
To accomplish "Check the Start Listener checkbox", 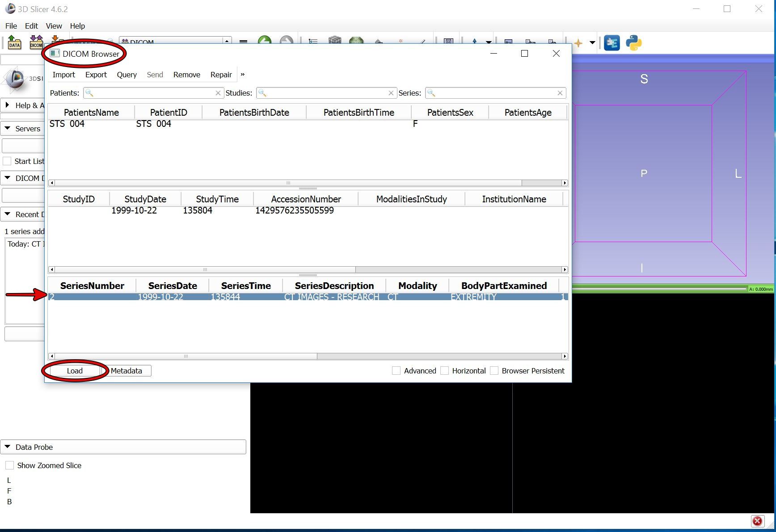I will tap(7, 161).
